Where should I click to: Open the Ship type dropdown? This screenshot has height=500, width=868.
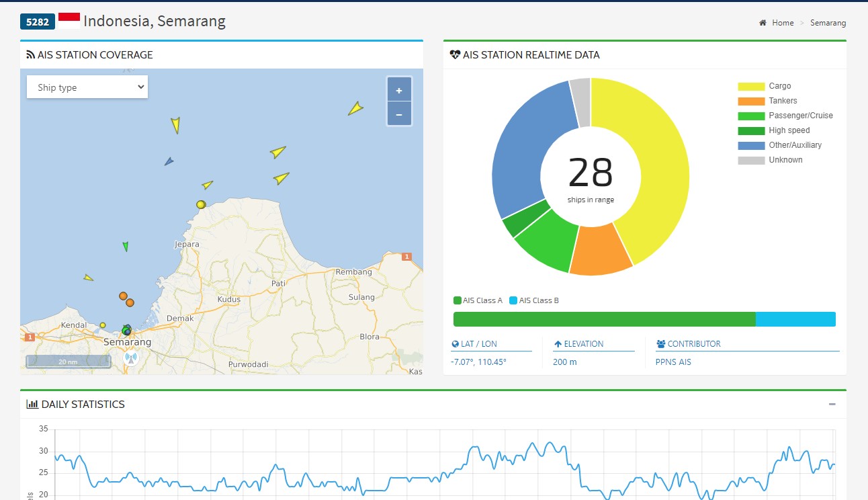click(x=87, y=87)
